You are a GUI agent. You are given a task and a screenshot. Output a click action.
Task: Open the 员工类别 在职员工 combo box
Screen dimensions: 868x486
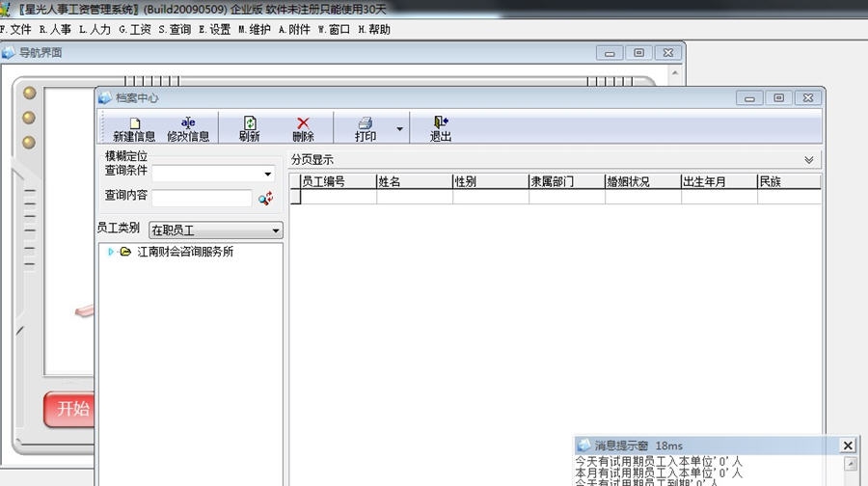215,230
